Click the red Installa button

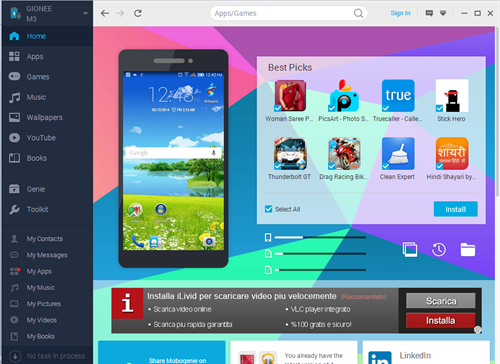click(x=441, y=320)
